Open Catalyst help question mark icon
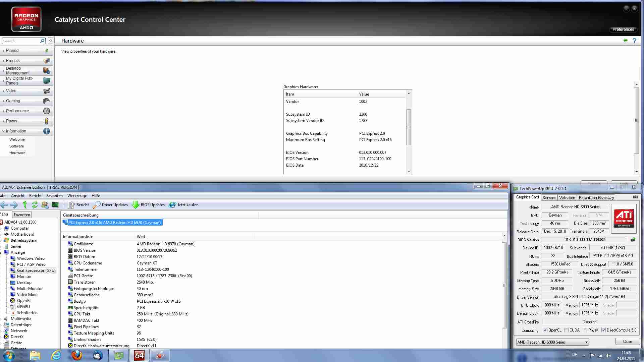This screenshot has height=362, width=644. point(634,41)
